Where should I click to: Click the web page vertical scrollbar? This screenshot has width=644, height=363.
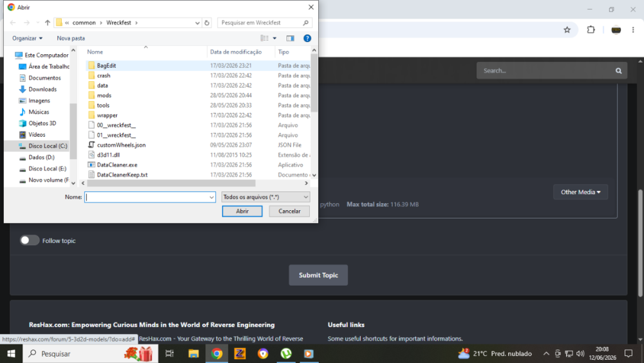tap(640, 242)
